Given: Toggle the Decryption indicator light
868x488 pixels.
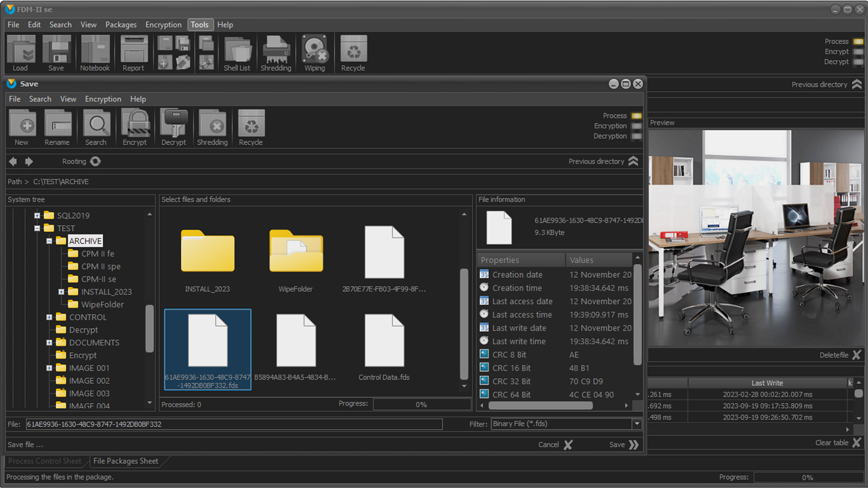Looking at the screenshot, I should pyautogui.click(x=637, y=136).
